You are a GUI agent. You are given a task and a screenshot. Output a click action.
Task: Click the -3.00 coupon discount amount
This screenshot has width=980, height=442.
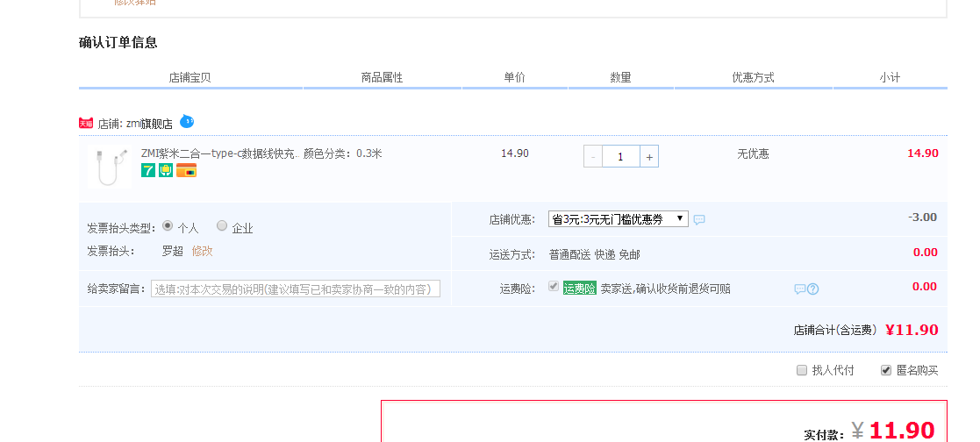[x=922, y=217]
